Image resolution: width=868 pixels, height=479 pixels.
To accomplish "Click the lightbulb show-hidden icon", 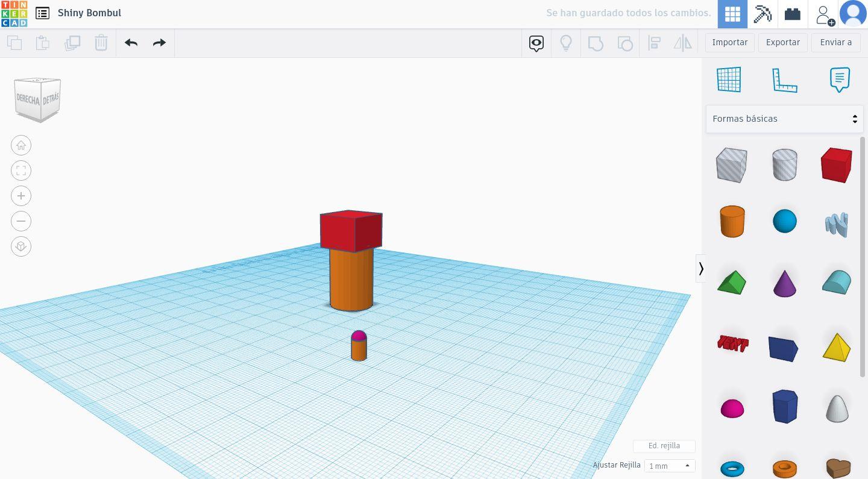I will [566, 43].
